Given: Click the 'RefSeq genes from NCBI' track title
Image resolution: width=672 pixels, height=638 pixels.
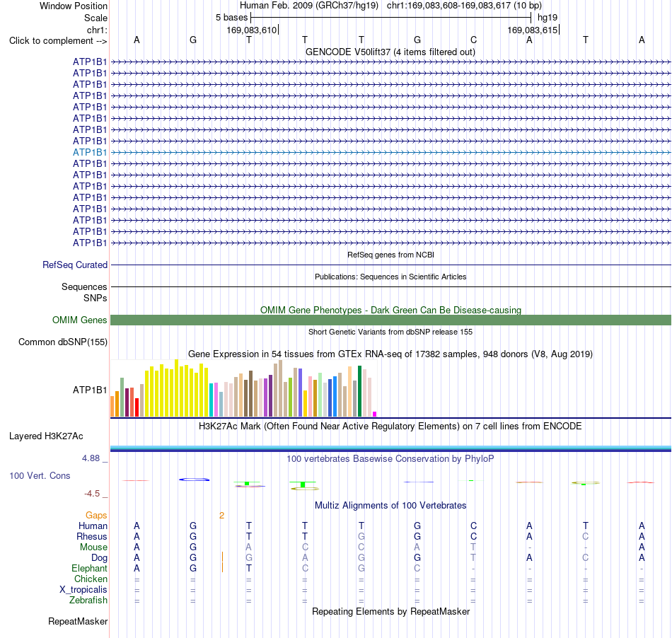Looking at the screenshot, I should point(390,255).
